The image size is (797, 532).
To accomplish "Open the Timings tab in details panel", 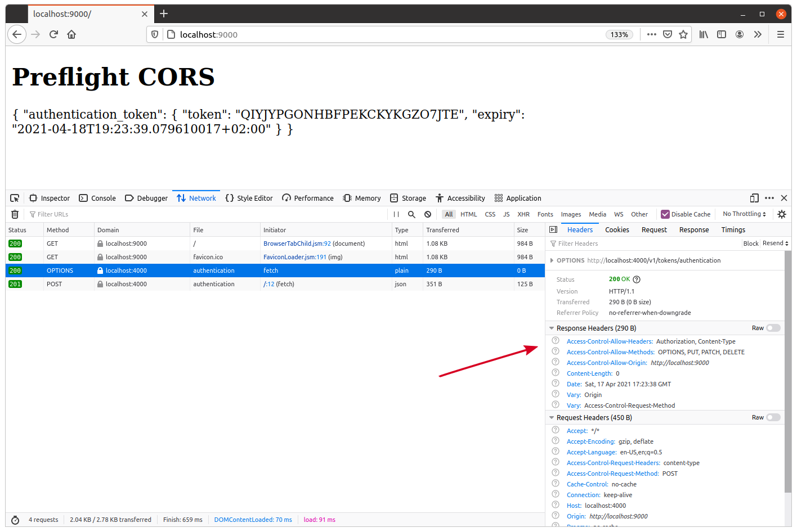I will point(733,230).
